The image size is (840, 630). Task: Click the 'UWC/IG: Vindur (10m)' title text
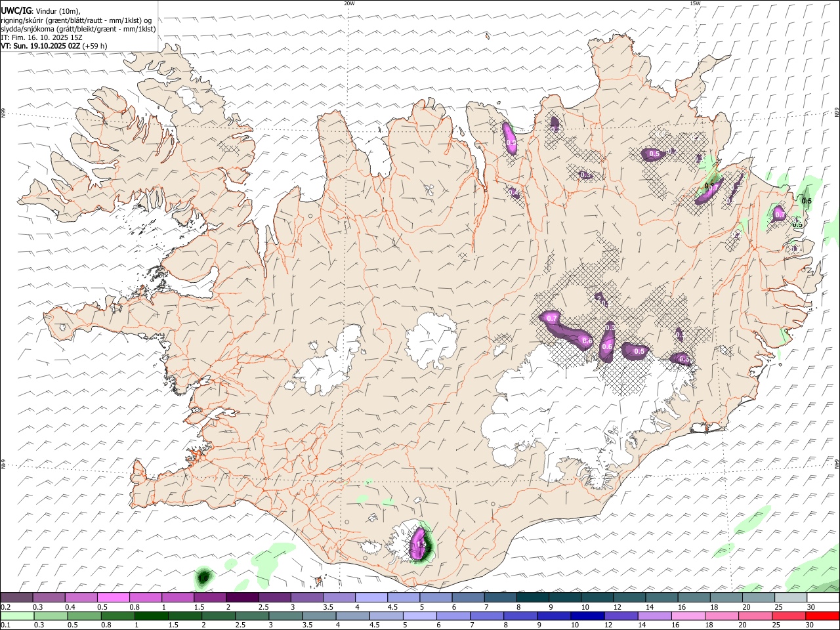(41, 11)
